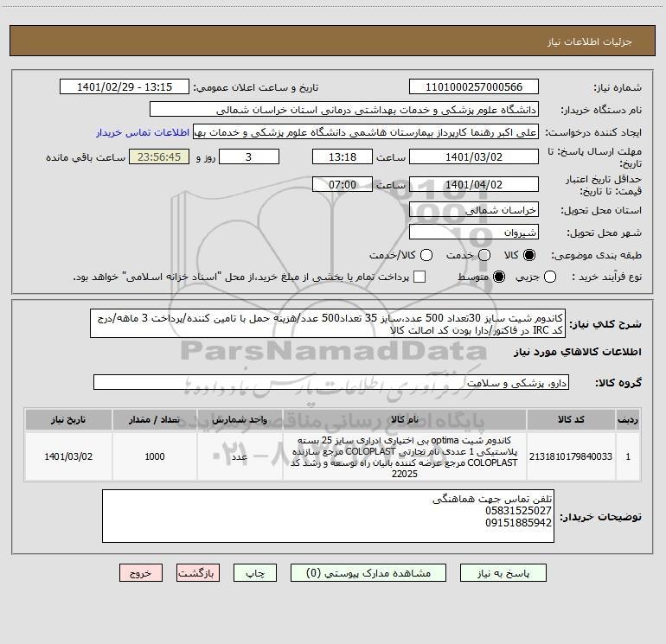Screen dimensions: 666x644
Task: Click the نام کالا column header
Action: [x=405, y=419]
